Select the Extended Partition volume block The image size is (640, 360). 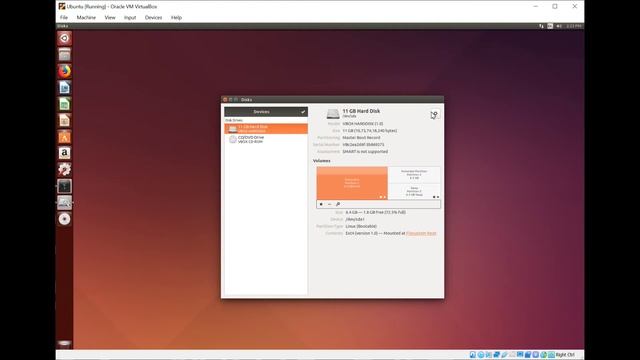[x=414, y=175]
